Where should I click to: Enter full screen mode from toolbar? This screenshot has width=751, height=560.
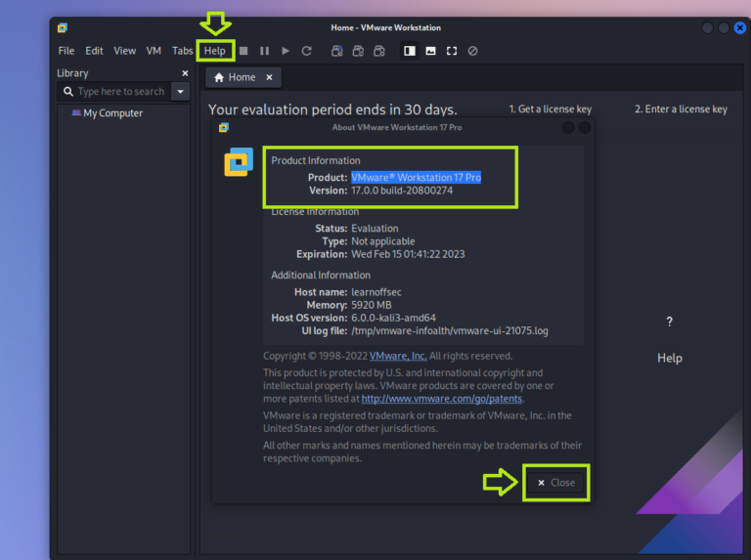[451, 51]
